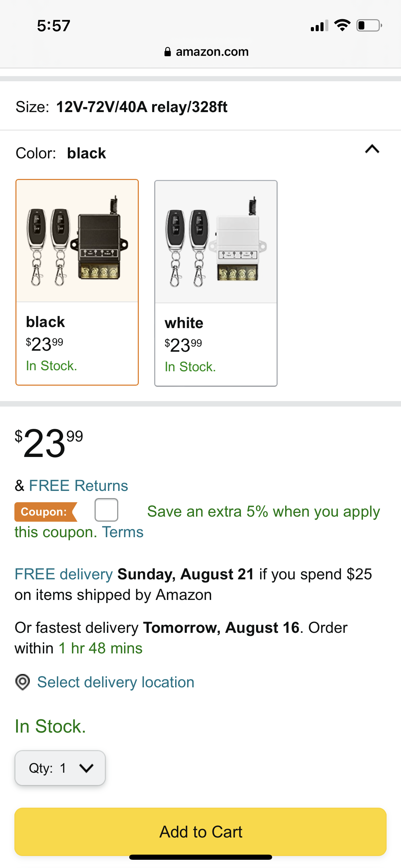This screenshot has width=401, height=868.
Task: Tap the black relay product thumbnail image
Action: point(77,241)
